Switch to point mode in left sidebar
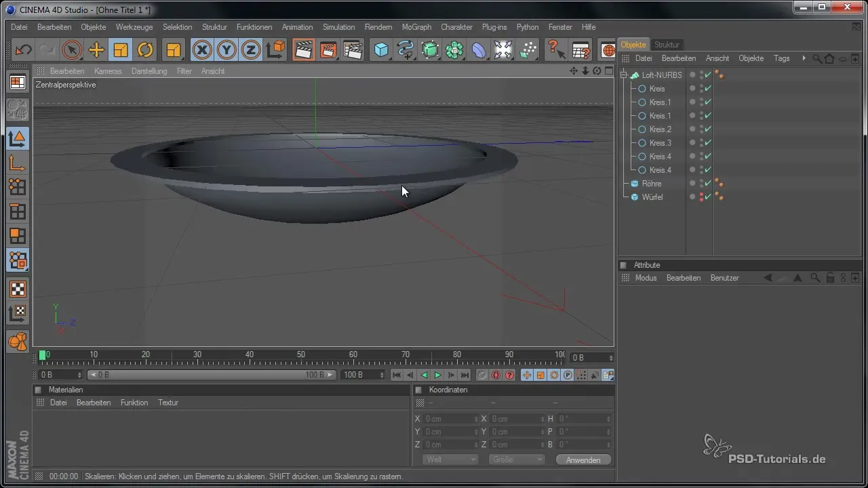The width and height of the screenshot is (868, 488). point(18,188)
